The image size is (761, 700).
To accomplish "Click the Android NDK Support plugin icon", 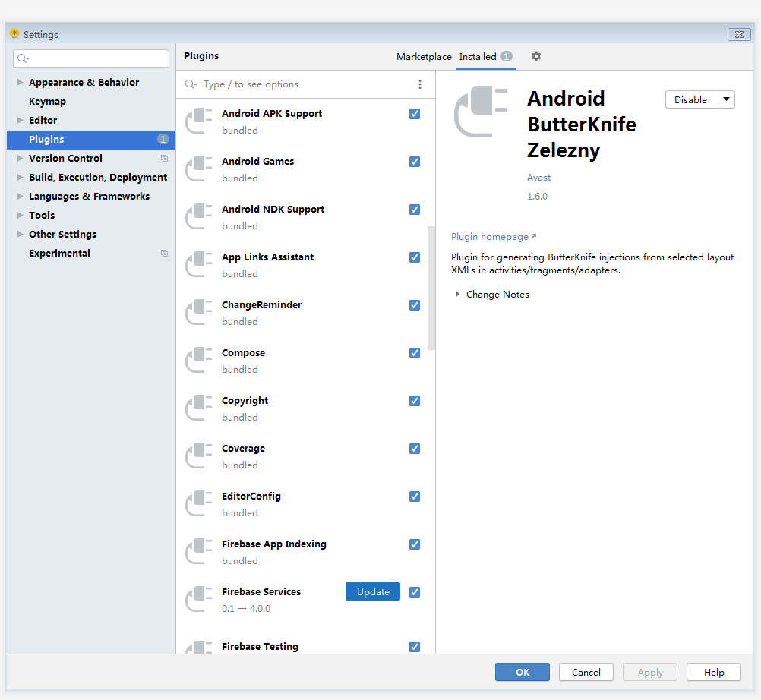I will tap(199, 216).
